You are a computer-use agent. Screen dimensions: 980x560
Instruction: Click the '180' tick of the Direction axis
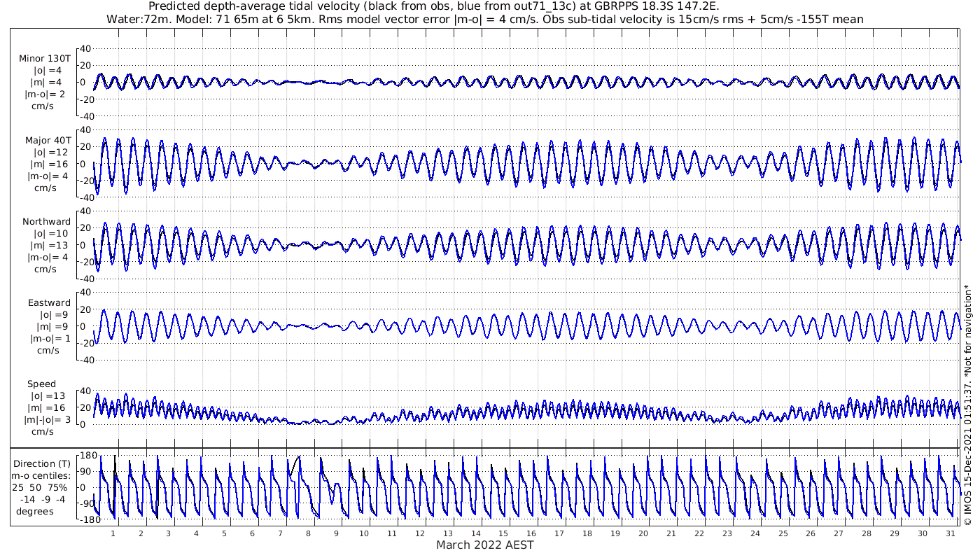pyautogui.click(x=87, y=456)
